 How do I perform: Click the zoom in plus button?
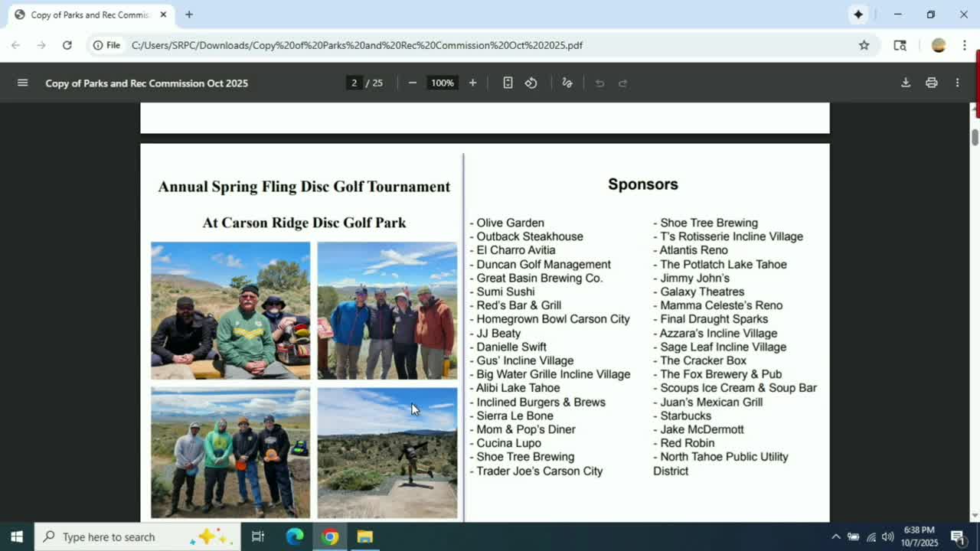click(x=472, y=83)
